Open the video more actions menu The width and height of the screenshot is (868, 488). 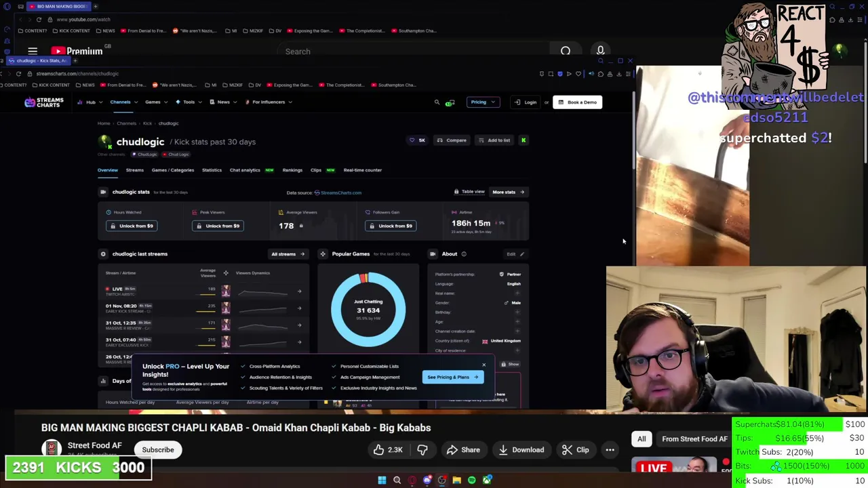pyautogui.click(x=610, y=450)
